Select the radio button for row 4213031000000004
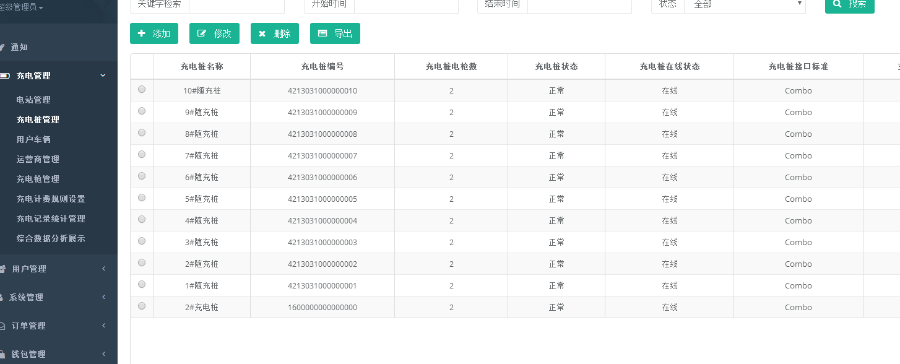 point(142,219)
